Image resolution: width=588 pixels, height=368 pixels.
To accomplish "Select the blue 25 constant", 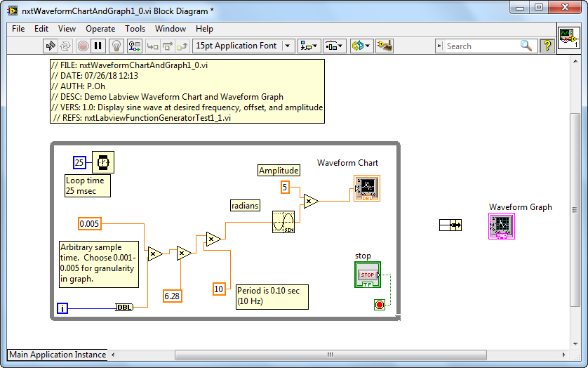I will coord(79,163).
